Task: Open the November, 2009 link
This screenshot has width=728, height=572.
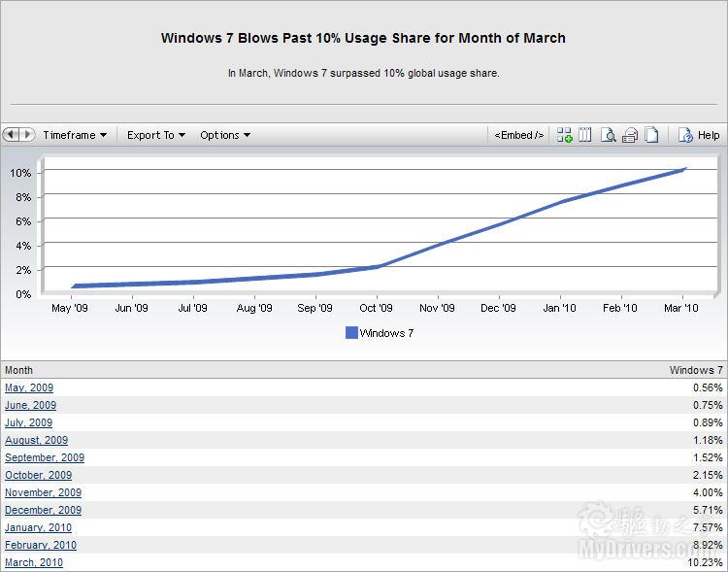Action: coord(43,492)
